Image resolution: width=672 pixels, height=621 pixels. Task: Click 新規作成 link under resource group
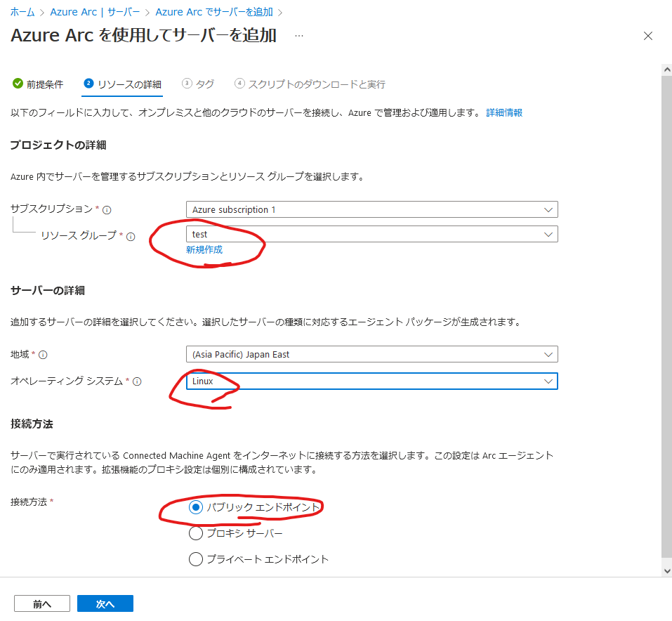(204, 249)
